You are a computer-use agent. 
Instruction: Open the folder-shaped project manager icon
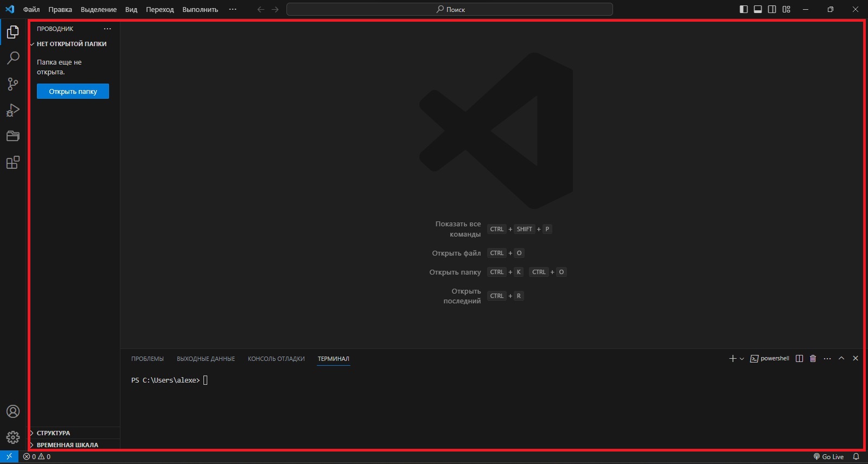point(13,136)
